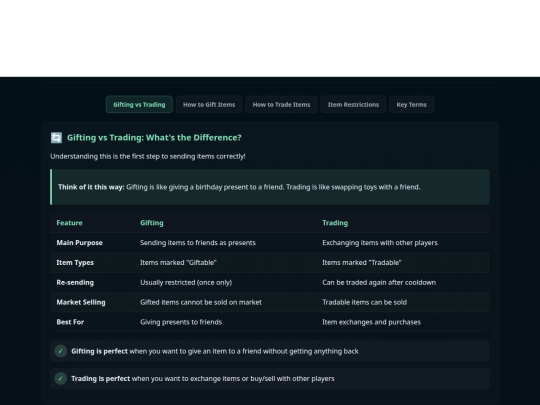Click the Trading is perfect summary text
Viewport: 540px width, 405px height.
coord(202,378)
